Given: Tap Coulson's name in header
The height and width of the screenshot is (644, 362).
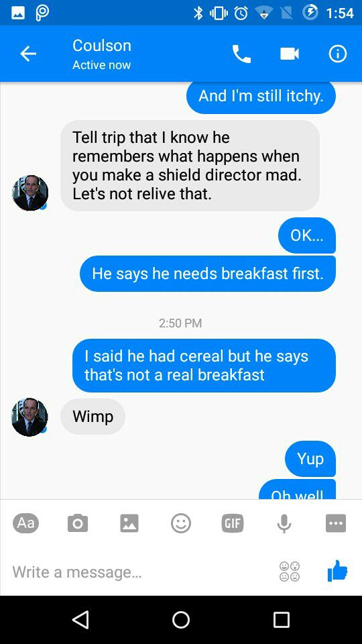Looking at the screenshot, I should (102, 46).
